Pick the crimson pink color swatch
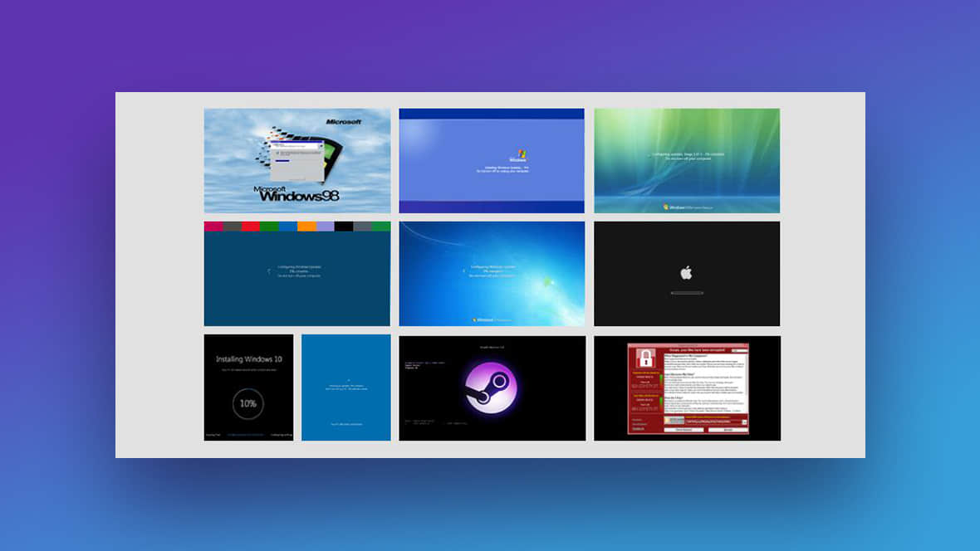 (213, 227)
